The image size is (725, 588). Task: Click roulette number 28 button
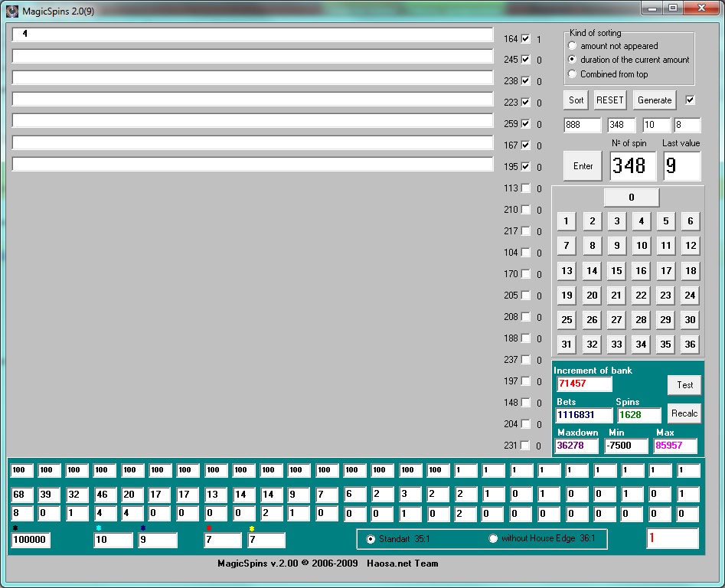(641, 319)
